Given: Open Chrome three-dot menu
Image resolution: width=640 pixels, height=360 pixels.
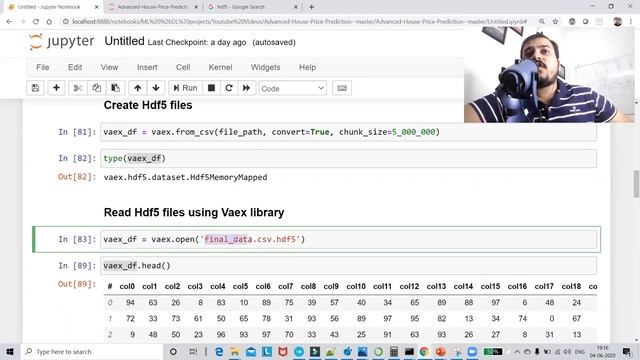Looking at the screenshot, I should (632, 22).
